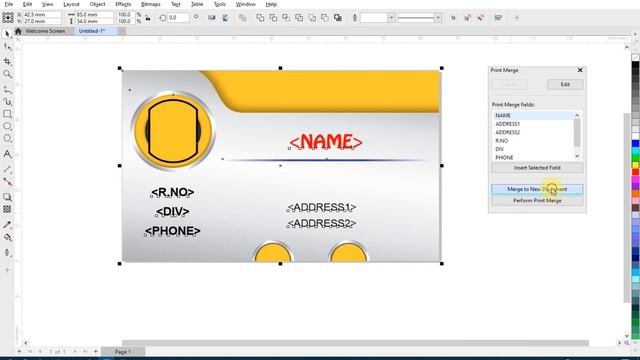
Task: Open the outline width dropdown
Action: [x=391, y=18]
